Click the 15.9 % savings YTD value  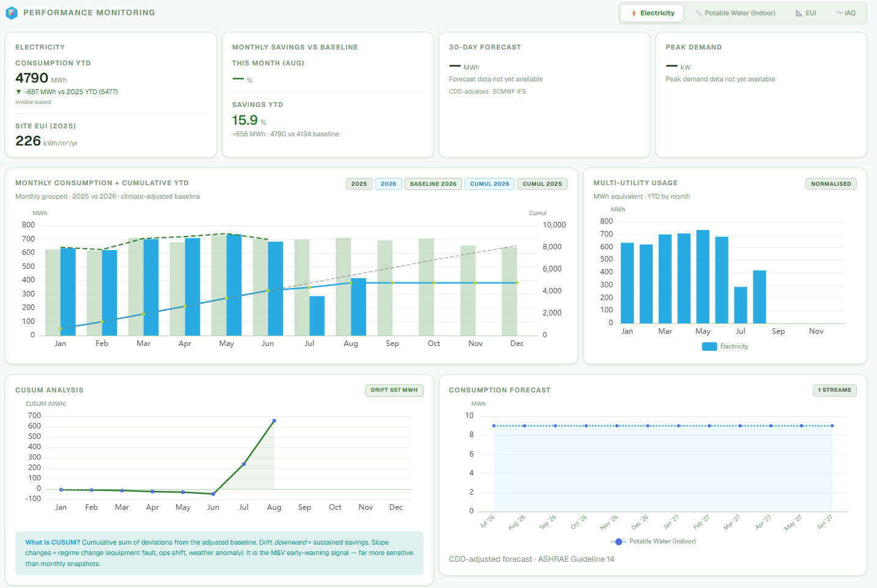coord(249,120)
